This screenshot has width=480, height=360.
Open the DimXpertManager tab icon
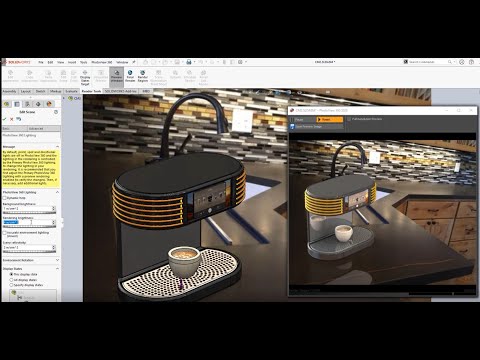click(38, 104)
